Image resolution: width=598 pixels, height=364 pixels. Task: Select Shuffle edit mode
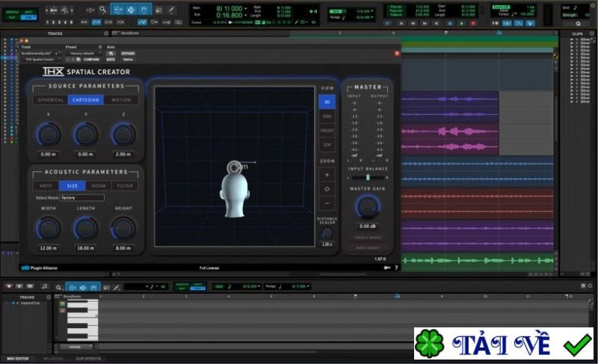click(x=12, y=12)
